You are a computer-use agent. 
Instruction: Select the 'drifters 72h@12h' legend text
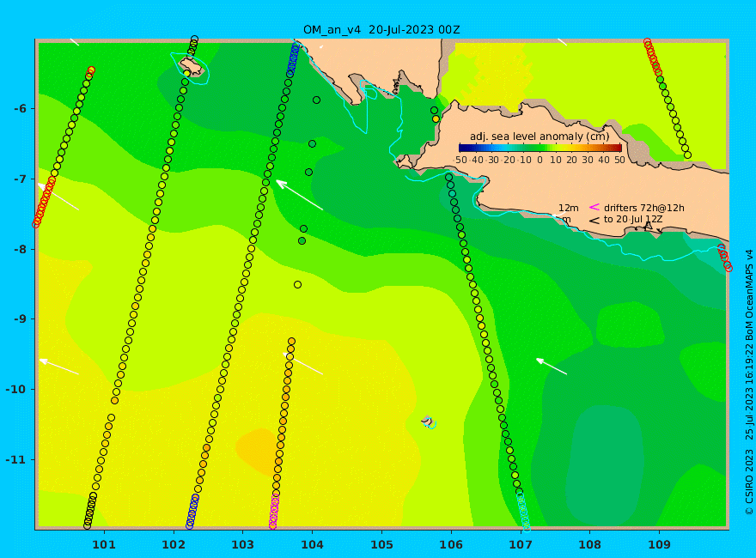click(644, 208)
